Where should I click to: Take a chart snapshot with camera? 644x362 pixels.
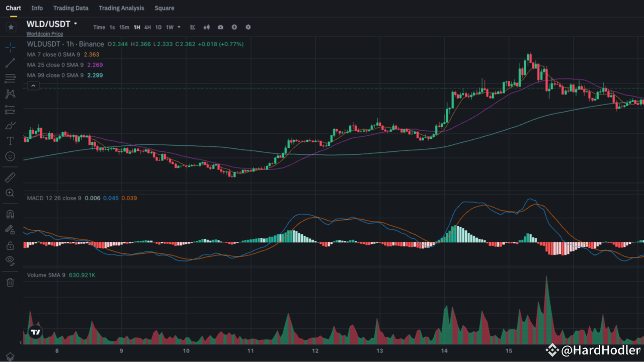point(220,27)
